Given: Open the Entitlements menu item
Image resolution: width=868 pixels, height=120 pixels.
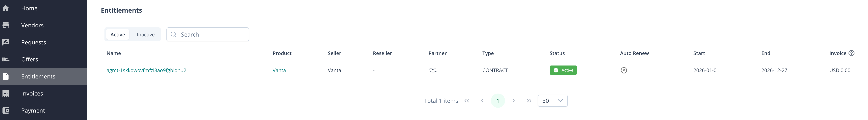Looking at the screenshot, I should tap(38, 77).
